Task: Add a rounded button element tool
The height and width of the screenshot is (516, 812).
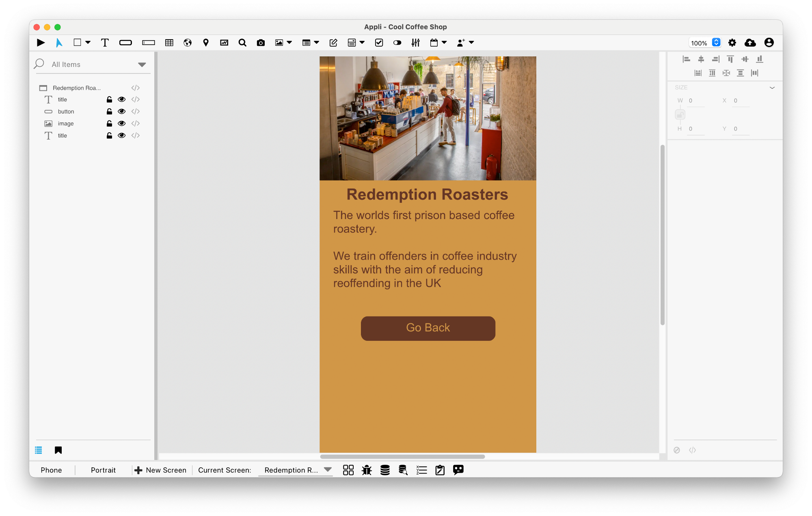Action: tap(125, 43)
